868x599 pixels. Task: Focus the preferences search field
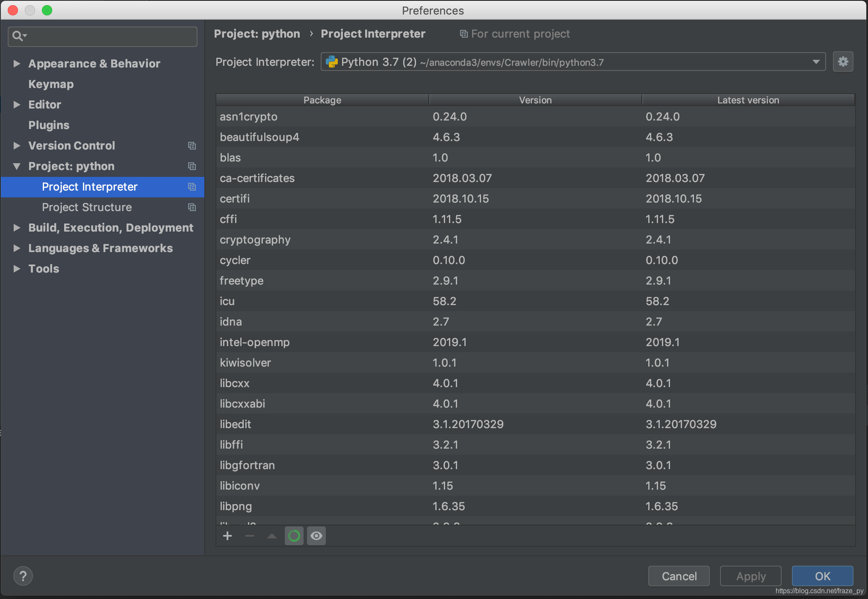(103, 36)
